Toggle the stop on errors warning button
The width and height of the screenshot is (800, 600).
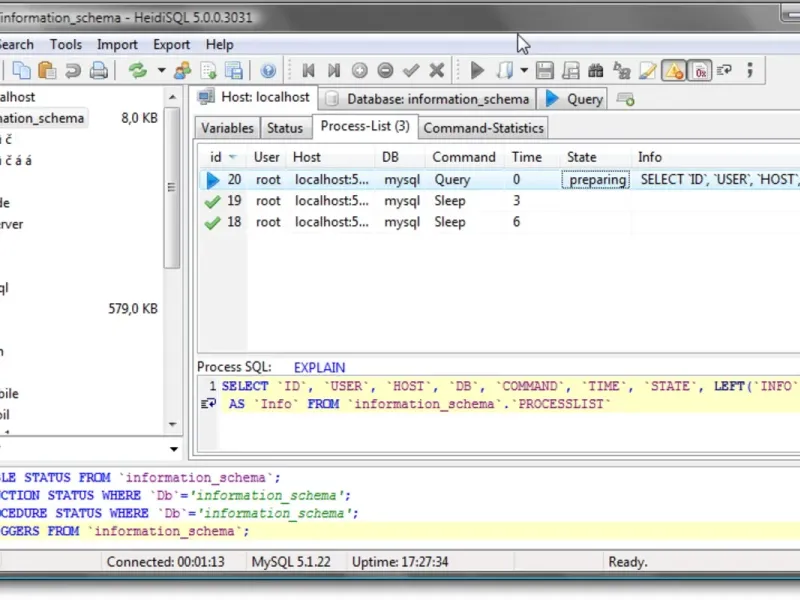coord(673,70)
